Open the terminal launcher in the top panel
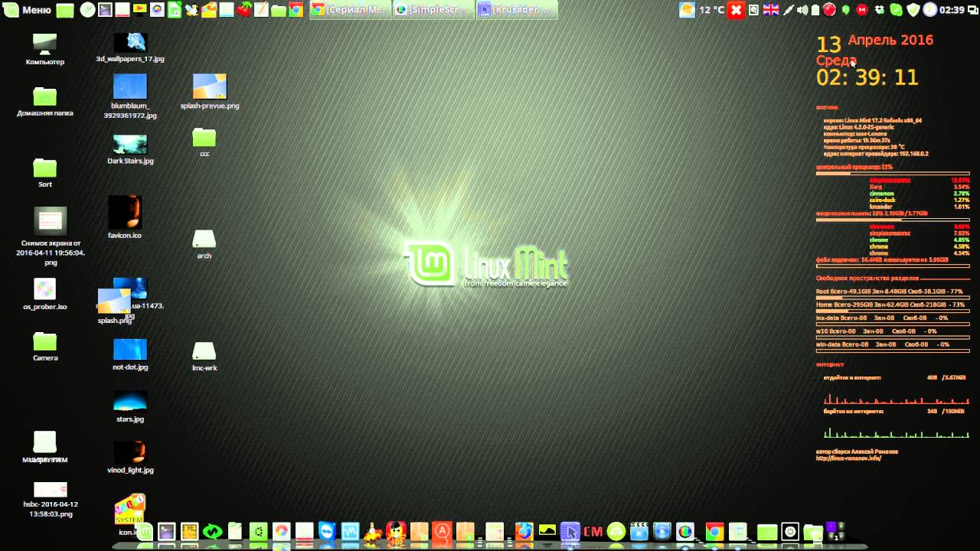This screenshot has height=551, width=980. click(x=106, y=10)
